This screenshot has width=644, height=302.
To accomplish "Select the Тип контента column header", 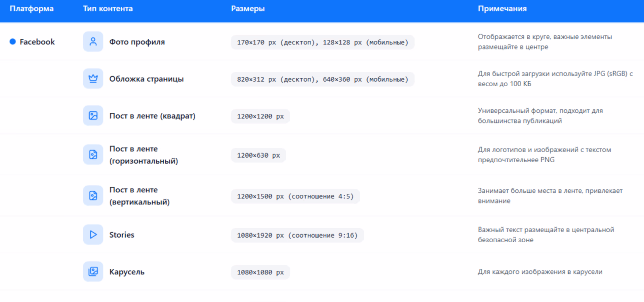I will [x=108, y=9].
